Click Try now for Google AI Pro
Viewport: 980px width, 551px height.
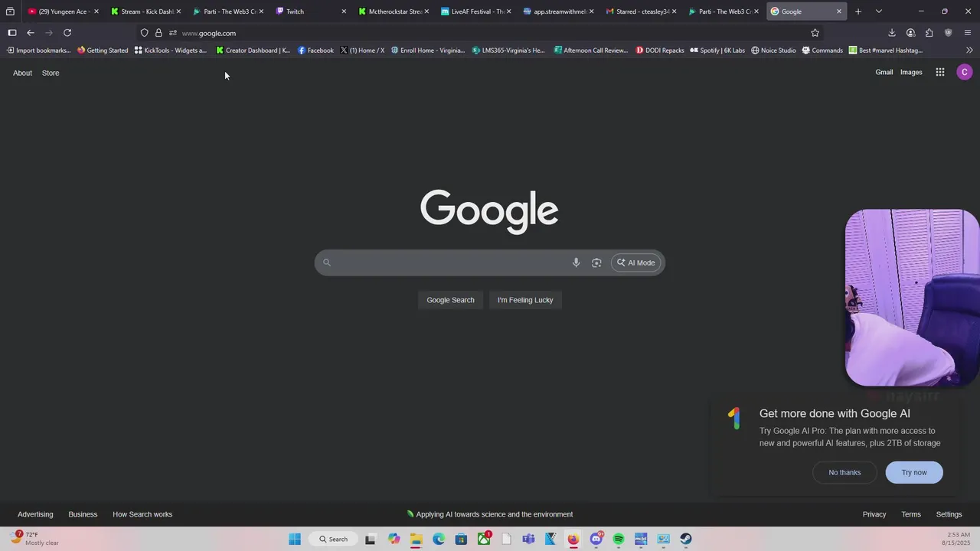(914, 472)
